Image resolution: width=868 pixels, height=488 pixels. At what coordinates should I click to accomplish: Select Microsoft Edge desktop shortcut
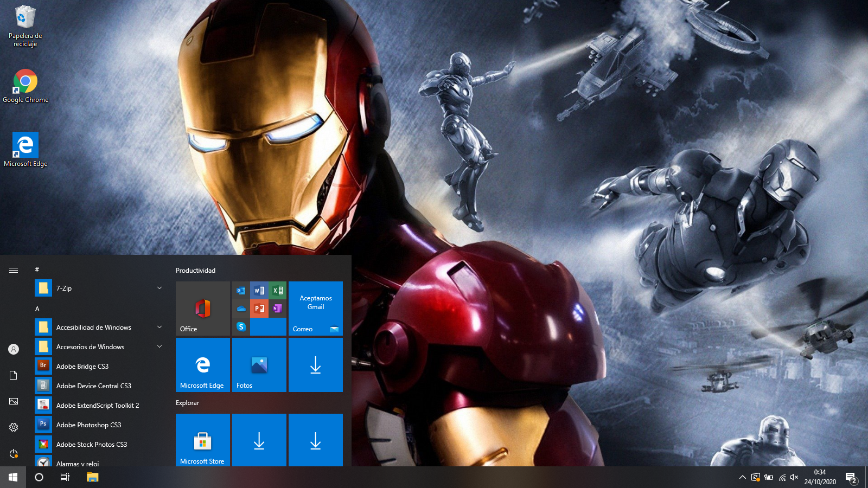[x=25, y=150]
